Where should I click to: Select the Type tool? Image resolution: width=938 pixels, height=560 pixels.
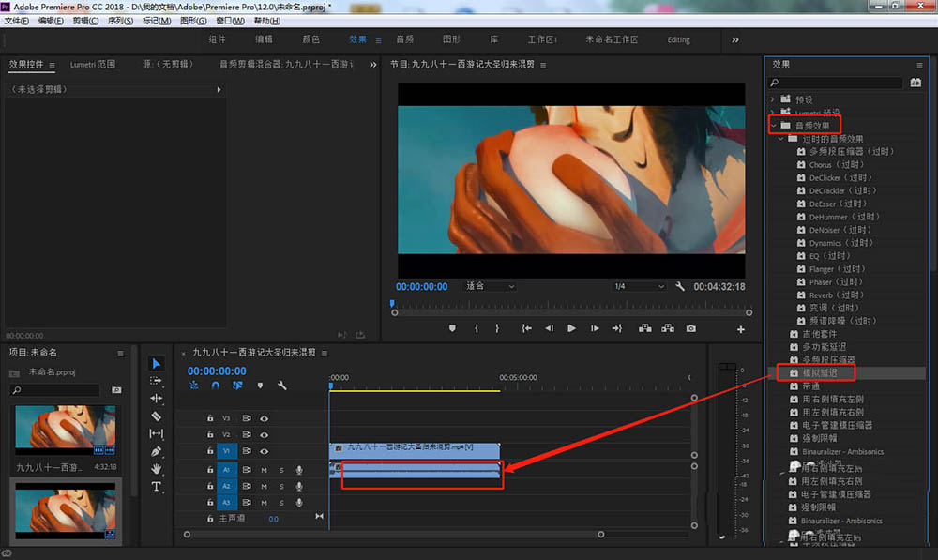pyautogui.click(x=157, y=487)
